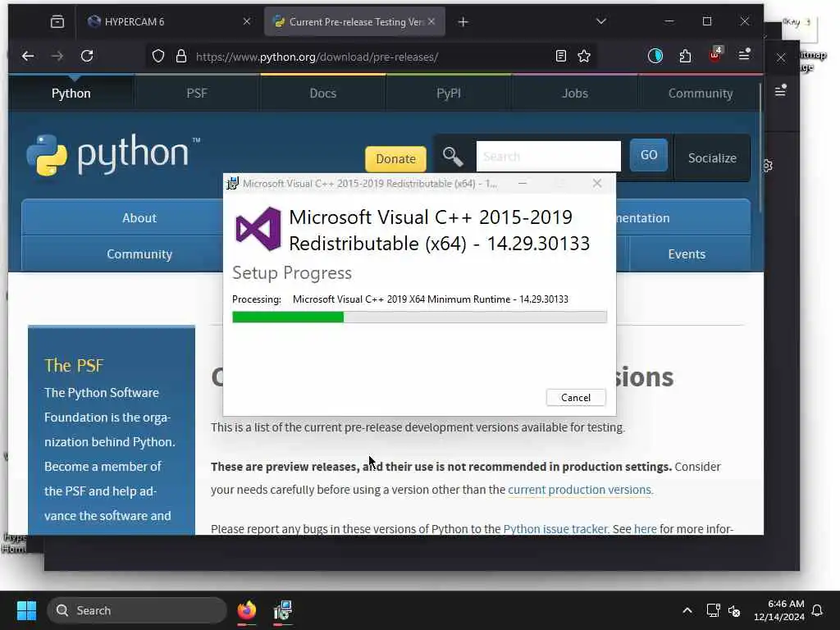The width and height of the screenshot is (840, 630).
Task: Open the clock showing 6:46 AM
Action: pos(779,610)
